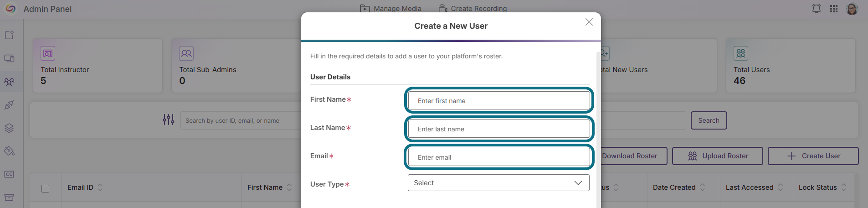The width and height of the screenshot is (868, 208).
Task: Focus the Enter first name field
Action: pyautogui.click(x=499, y=100)
